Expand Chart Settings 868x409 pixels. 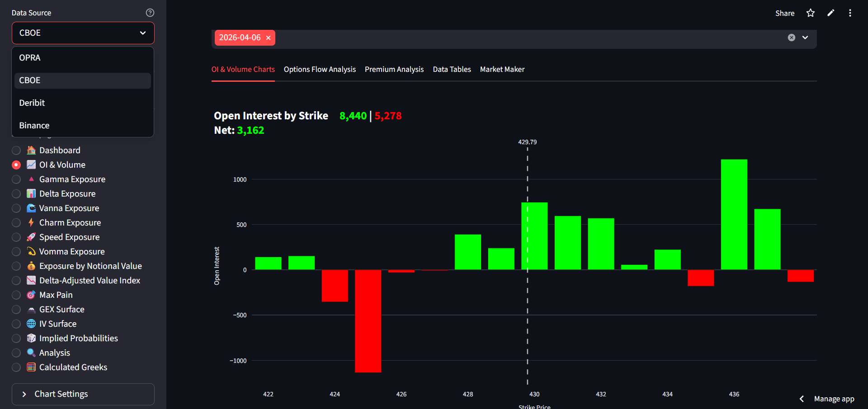[83, 394]
